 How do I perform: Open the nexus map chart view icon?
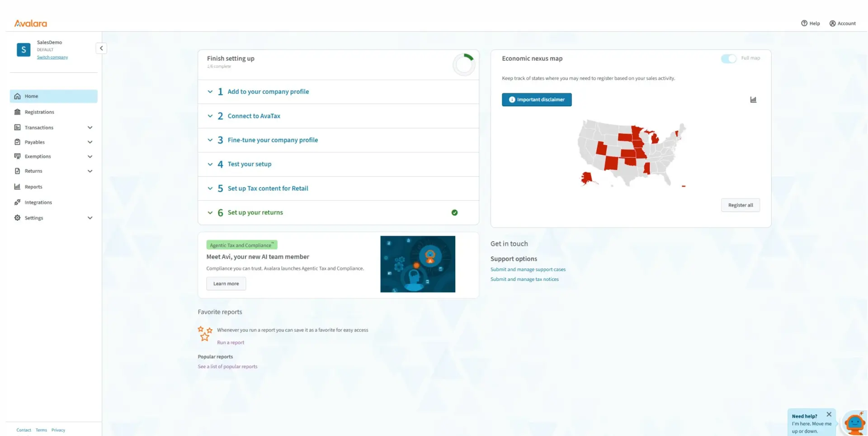click(x=753, y=100)
